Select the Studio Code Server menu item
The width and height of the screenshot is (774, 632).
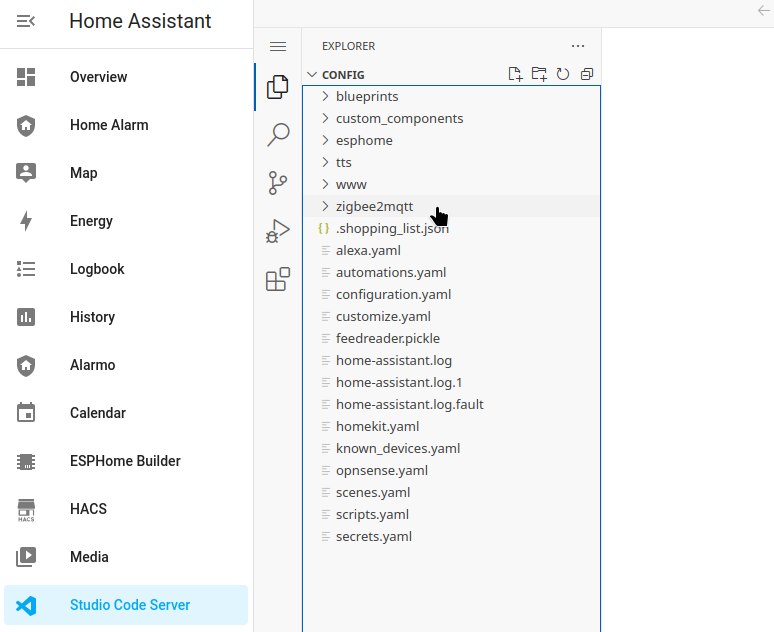click(126, 605)
